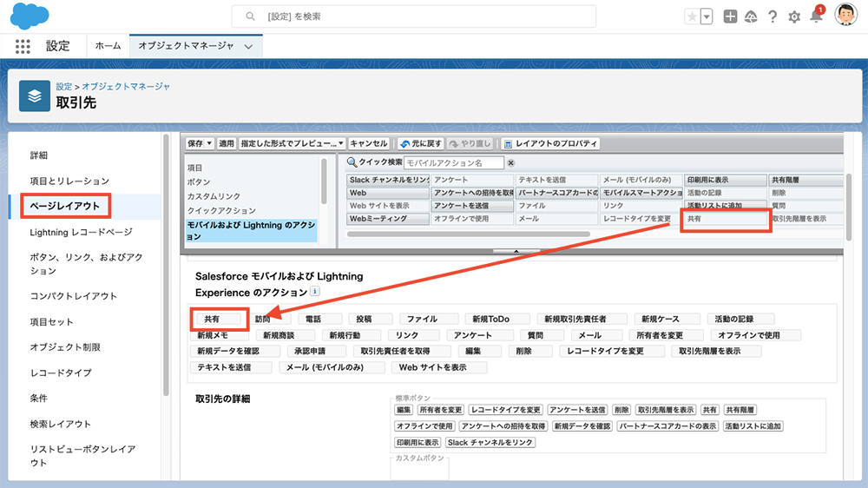868x488 pixels.
Task: Select ページレイアウト in the sidebar
Action: pyautogui.click(x=65, y=206)
